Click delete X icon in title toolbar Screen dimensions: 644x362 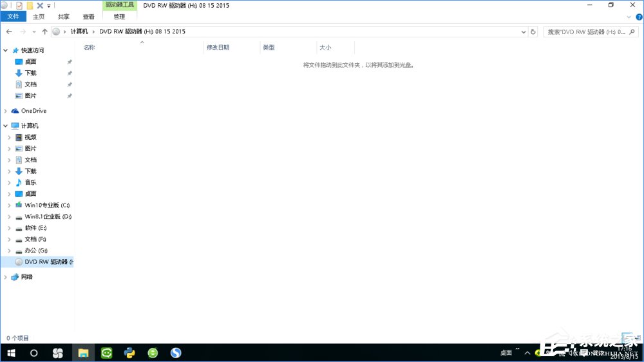(40, 5)
